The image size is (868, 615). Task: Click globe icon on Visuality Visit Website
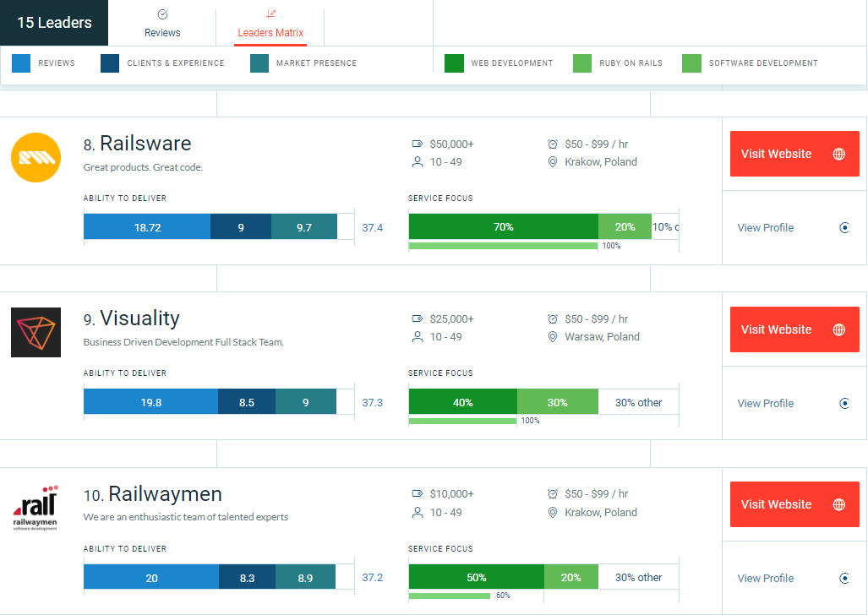pos(839,329)
